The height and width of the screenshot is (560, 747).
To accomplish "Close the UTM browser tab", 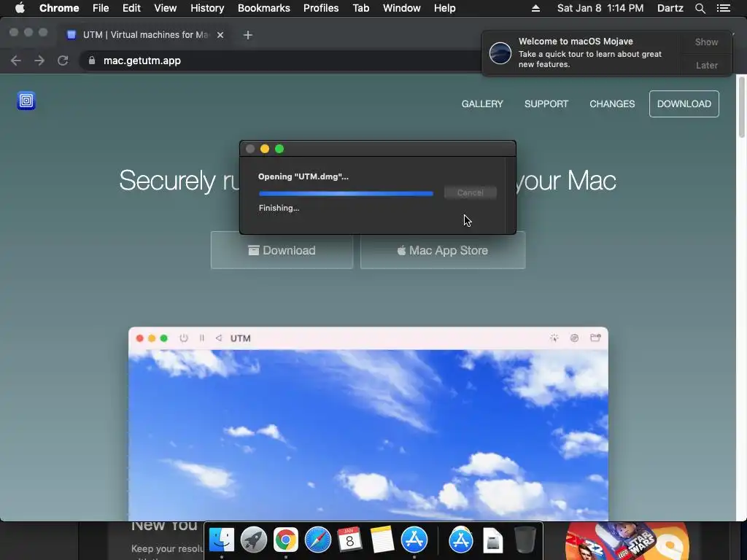I will pos(220,35).
